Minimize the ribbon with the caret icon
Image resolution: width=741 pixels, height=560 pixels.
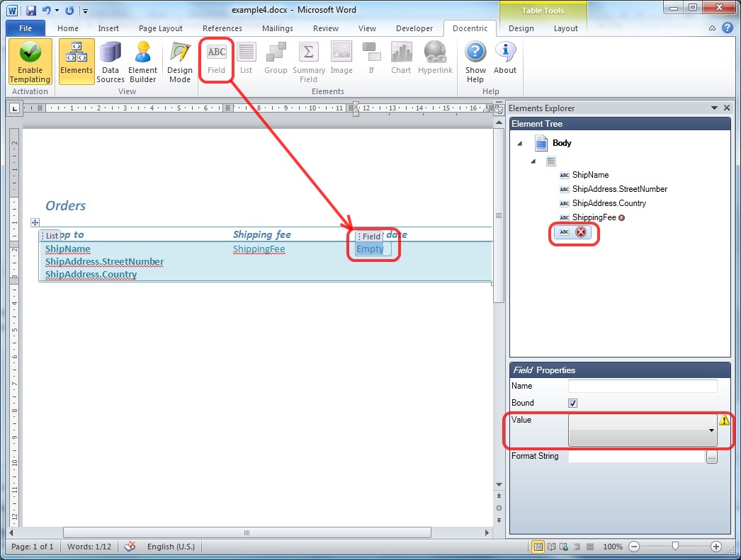712,28
